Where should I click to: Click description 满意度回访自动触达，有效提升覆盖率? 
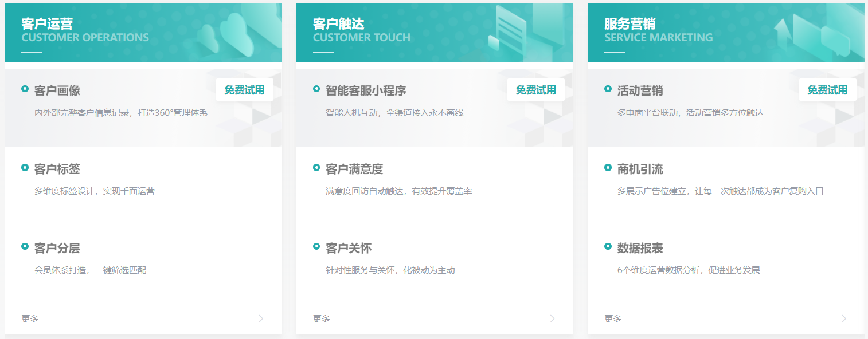click(399, 191)
